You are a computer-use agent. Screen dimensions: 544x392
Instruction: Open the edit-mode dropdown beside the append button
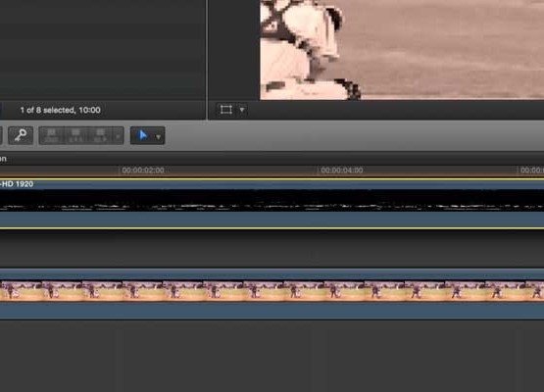coord(118,135)
